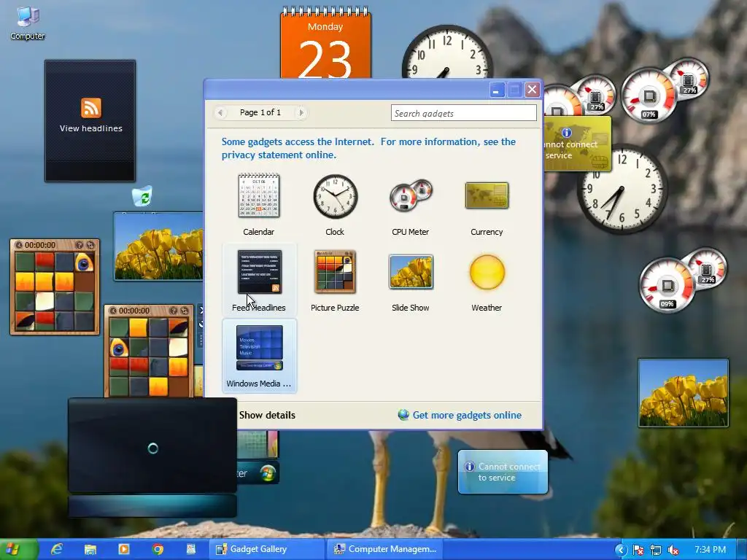The height and width of the screenshot is (560, 747).
Task: Launch Google Chrome from the taskbar
Action: coord(158,550)
